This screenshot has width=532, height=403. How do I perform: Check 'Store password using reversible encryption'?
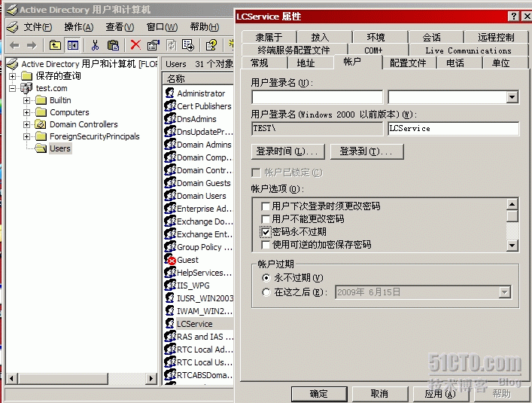tap(266, 245)
